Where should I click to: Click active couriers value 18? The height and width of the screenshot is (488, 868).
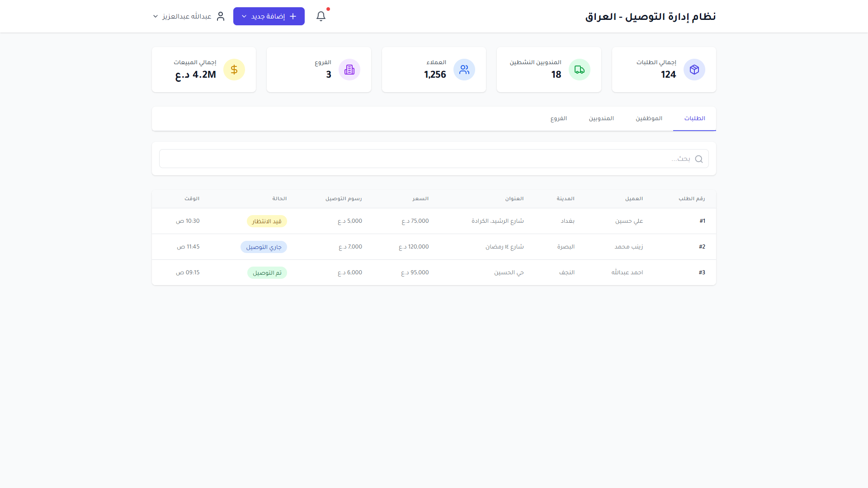tap(556, 75)
